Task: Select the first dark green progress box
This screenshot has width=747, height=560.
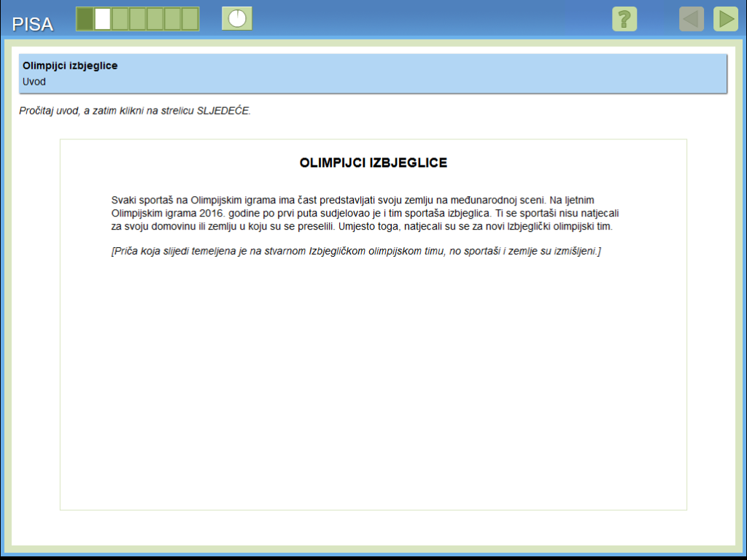Action: point(85,19)
